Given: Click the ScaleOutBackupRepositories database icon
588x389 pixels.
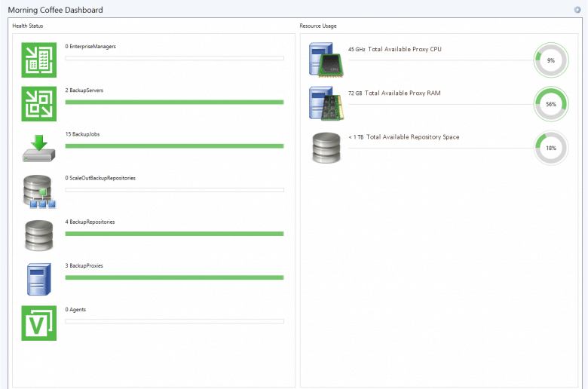Looking at the screenshot, I should click(x=39, y=191).
